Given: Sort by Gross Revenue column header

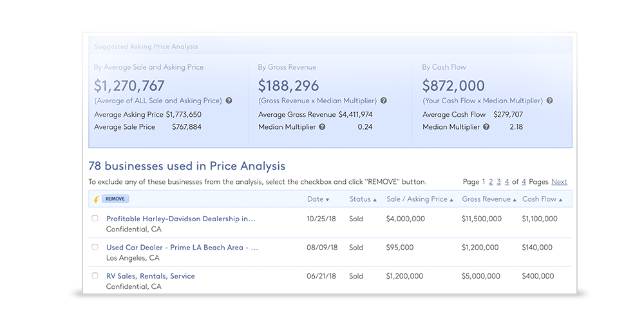Looking at the screenshot, I should pos(489,199).
